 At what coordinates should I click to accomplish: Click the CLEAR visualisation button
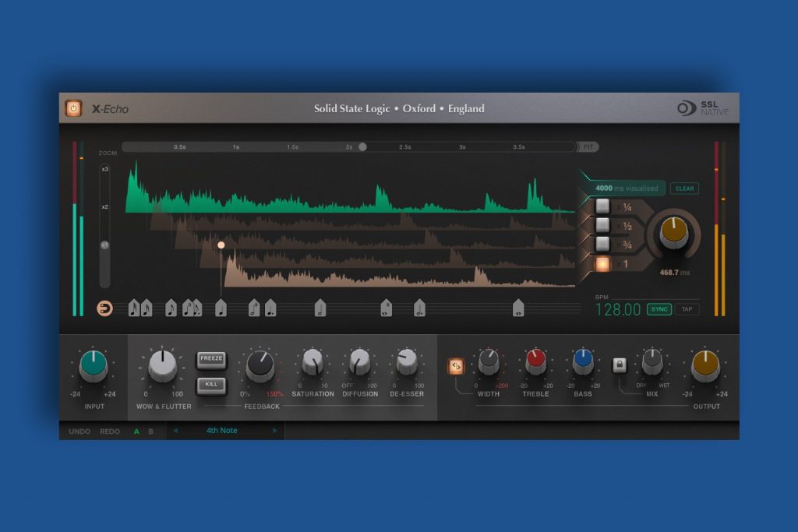pyautogui.click(x=684, y=188)
